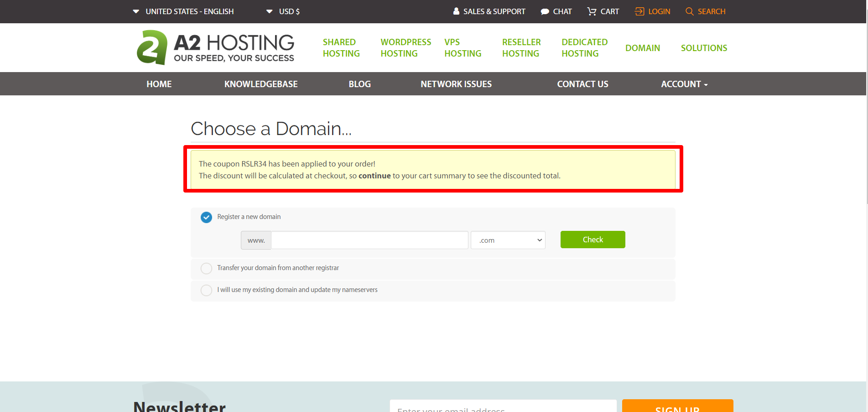Image resolution: width=868 pixels, height=412 pixels.
Task: Click the Search magnifier icon
Action: (689, 11)
